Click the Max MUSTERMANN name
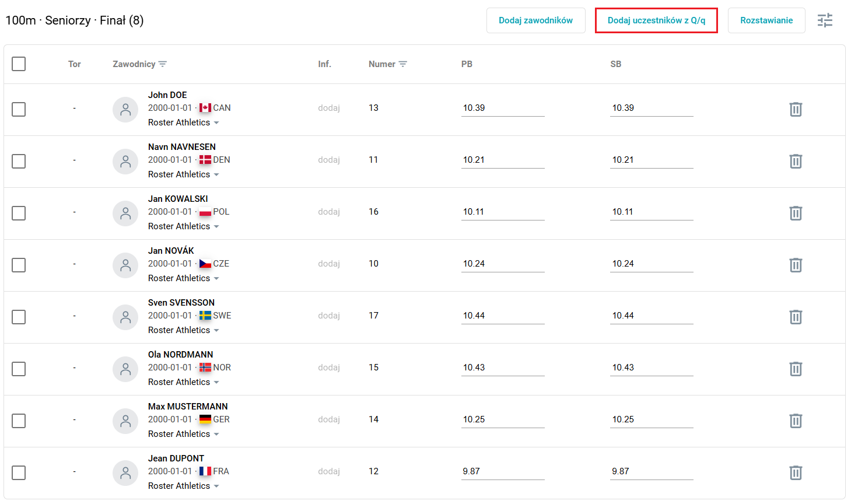Screen dimensions: 851x504 (x=188, y=407)
